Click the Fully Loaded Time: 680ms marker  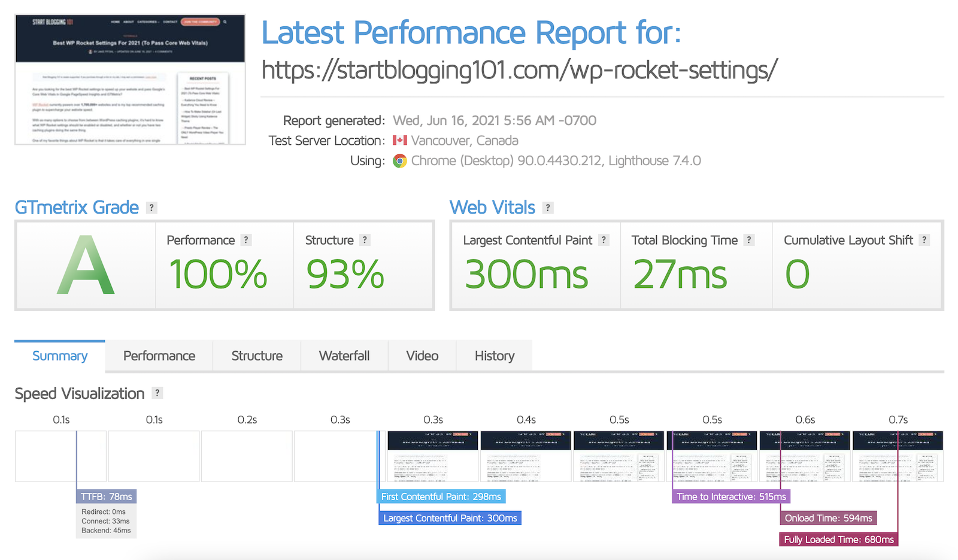(839, 540)
